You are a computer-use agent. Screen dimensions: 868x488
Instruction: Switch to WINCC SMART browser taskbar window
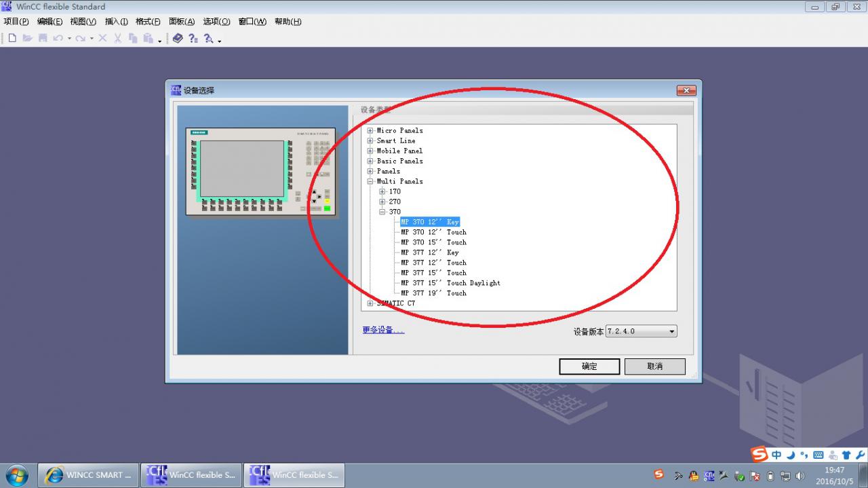pos(88,475)
